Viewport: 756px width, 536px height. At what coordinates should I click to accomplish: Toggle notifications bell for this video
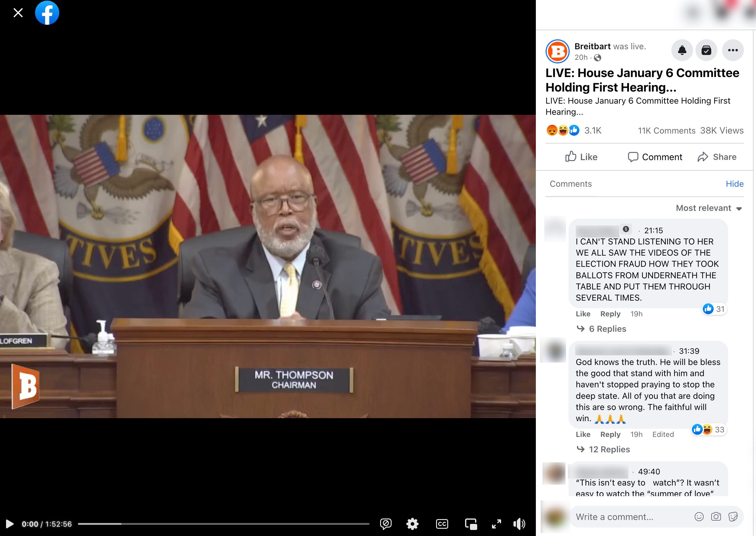click(682, 50)
